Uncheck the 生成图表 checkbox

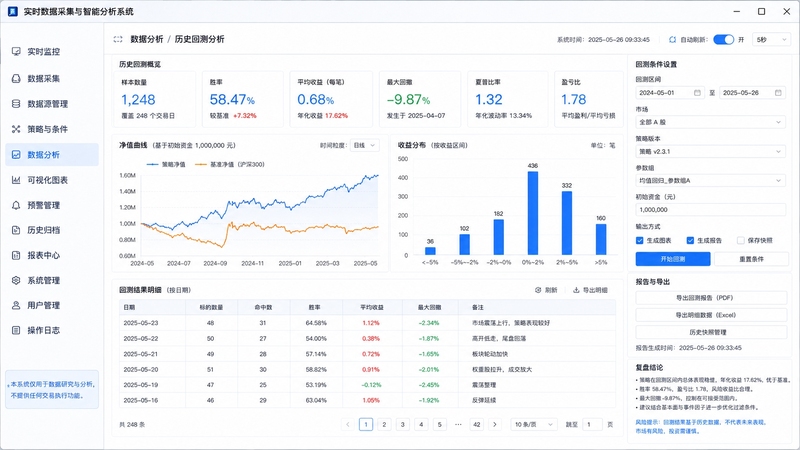point(639,240)
